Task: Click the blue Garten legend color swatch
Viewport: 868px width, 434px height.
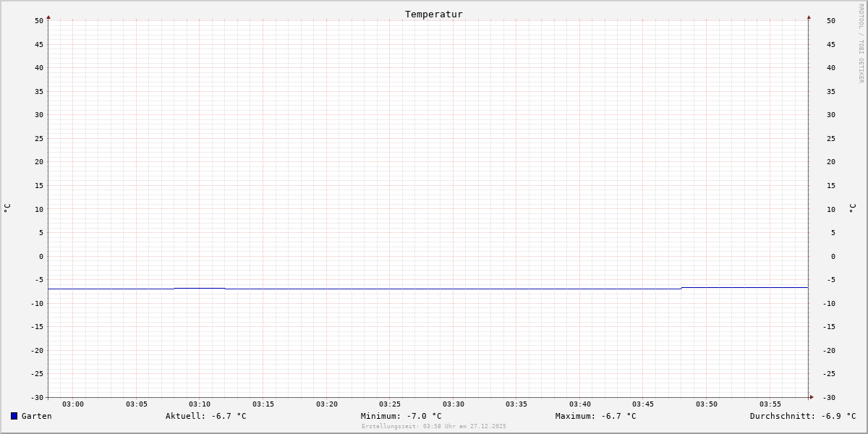Action: coord(14,416)
